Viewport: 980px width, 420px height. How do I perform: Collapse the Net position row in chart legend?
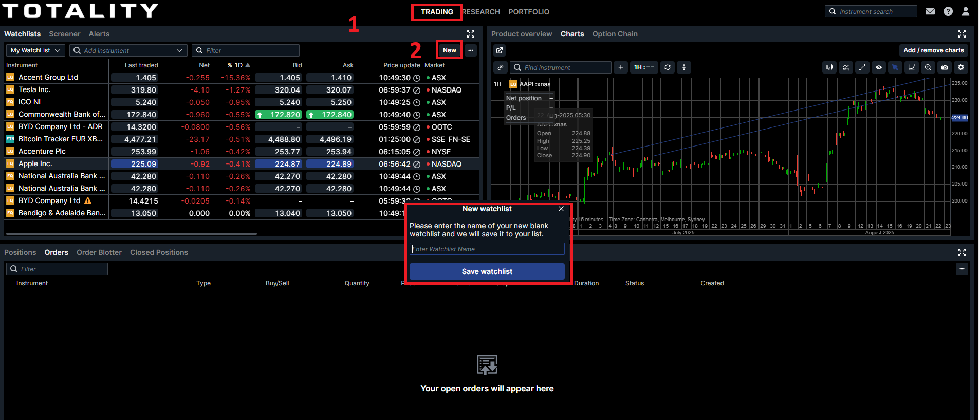[x=551, y=98]
